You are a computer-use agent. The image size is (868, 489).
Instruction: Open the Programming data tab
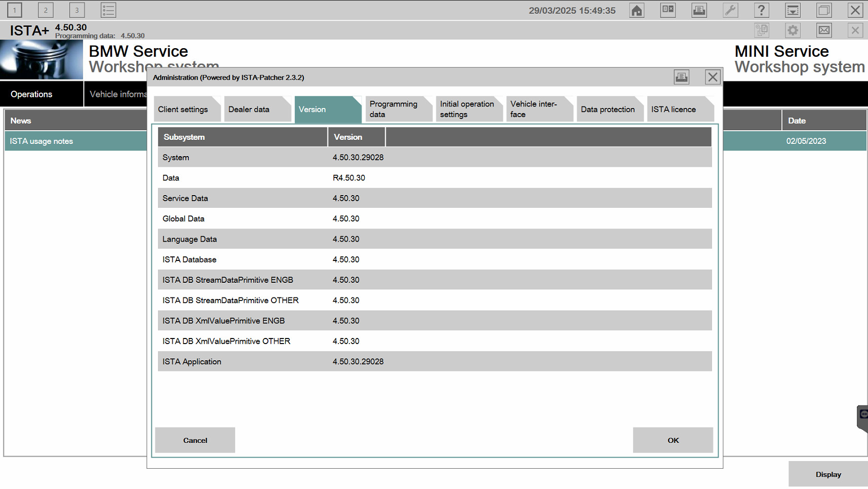[393, 109]
